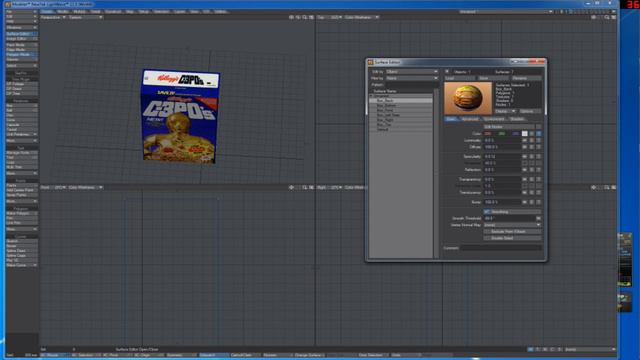
Task: Click the Specularity row texture T button
Action: point(539,157)
